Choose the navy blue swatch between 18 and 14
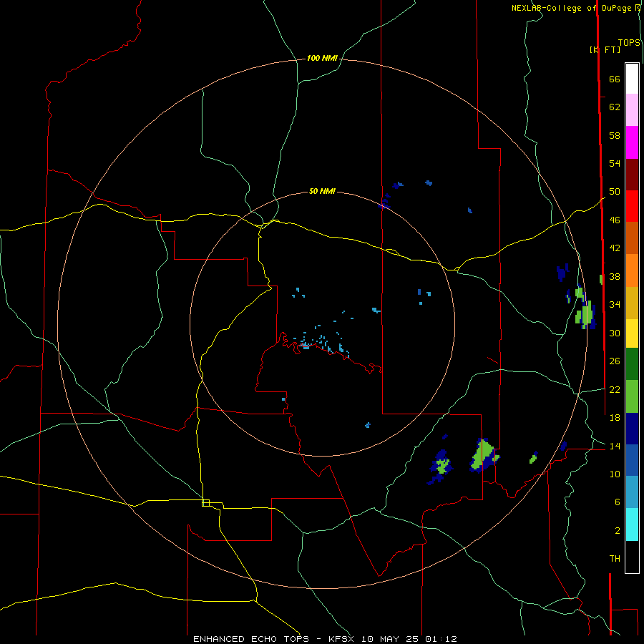 tap(632, 429)
